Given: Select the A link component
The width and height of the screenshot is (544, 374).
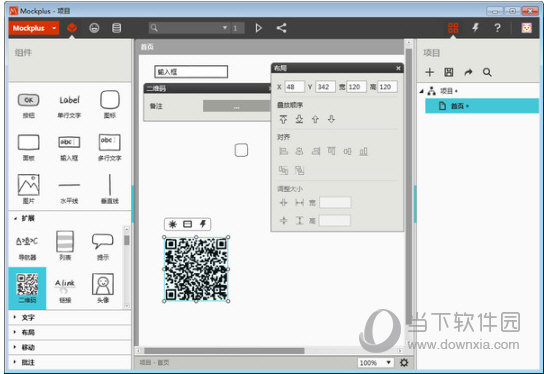Looking at the screenshot, I should point(65,291).
